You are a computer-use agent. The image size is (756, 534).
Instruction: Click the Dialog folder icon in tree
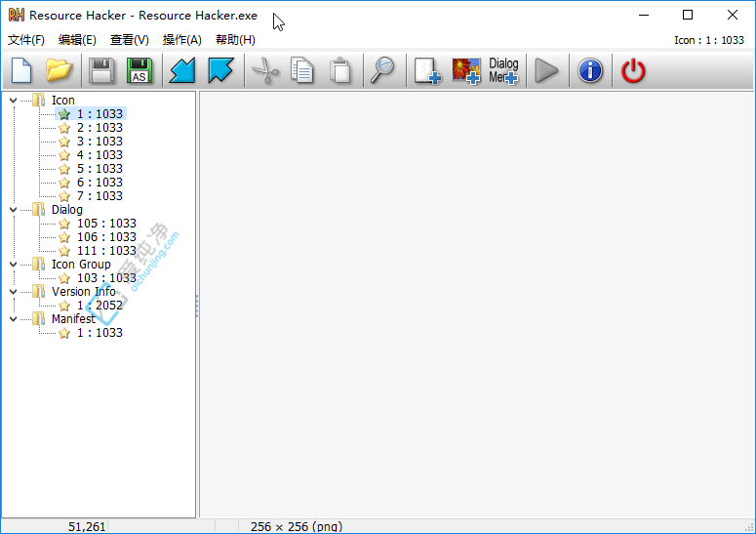pos(39,209)
